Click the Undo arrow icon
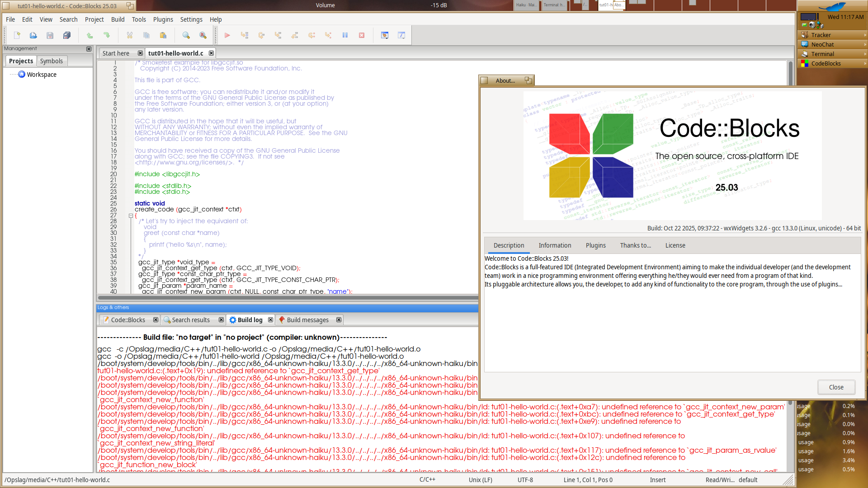 point(90,35)
